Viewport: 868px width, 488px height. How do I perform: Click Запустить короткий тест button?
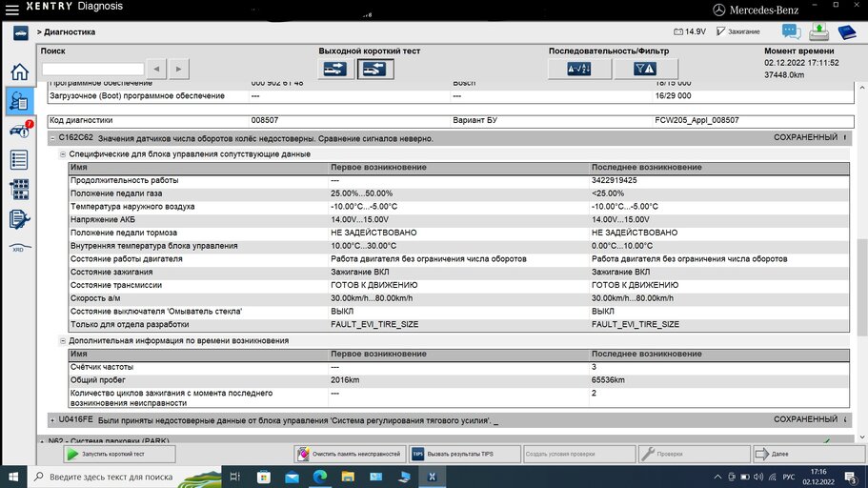[x=119, y=454]
